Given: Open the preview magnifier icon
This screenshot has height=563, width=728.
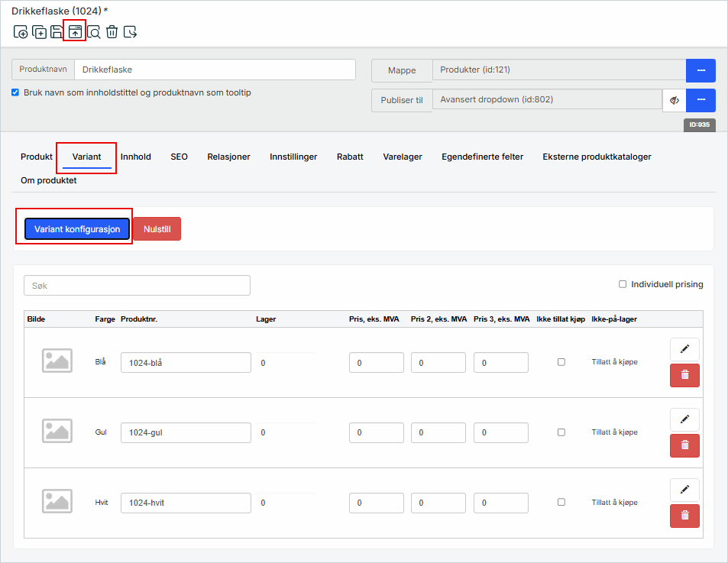Looking at the screenshot, I should (93, 32).
